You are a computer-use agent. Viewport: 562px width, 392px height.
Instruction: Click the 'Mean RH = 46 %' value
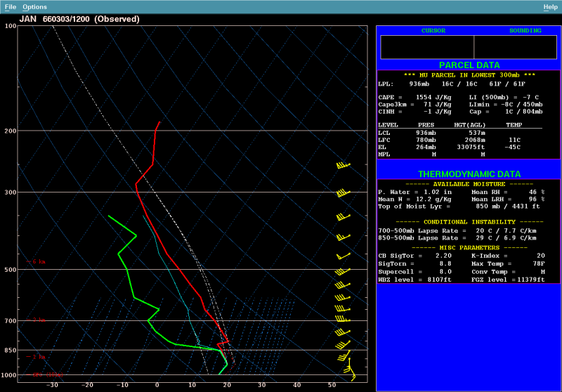(x=508, y=192)
